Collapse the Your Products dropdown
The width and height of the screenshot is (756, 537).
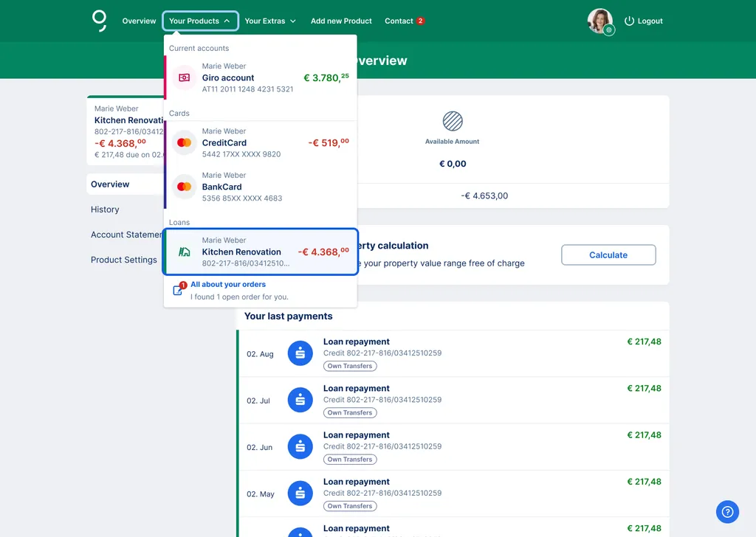pos(200,21)
